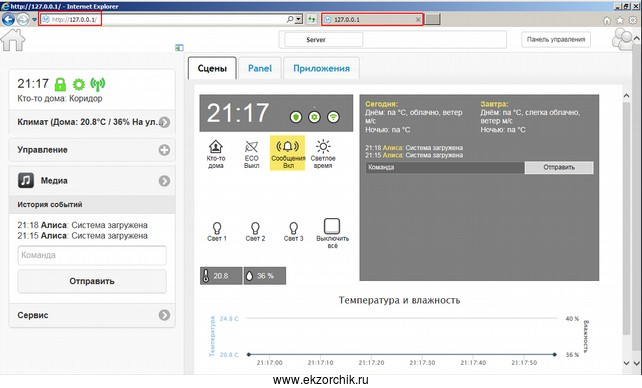This screenshot has height=388, width=642.
Task: Click the chart end data point
Action: click(554, 354)
